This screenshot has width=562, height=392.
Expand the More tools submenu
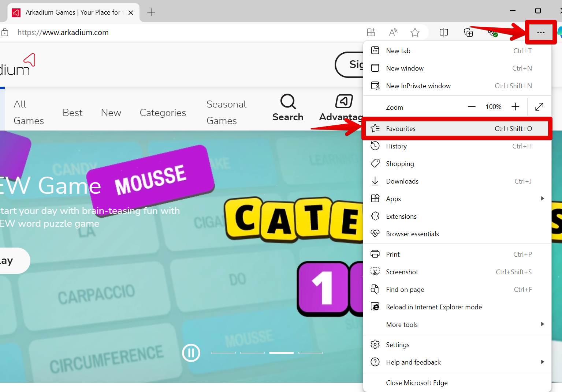tap(457, 325)
